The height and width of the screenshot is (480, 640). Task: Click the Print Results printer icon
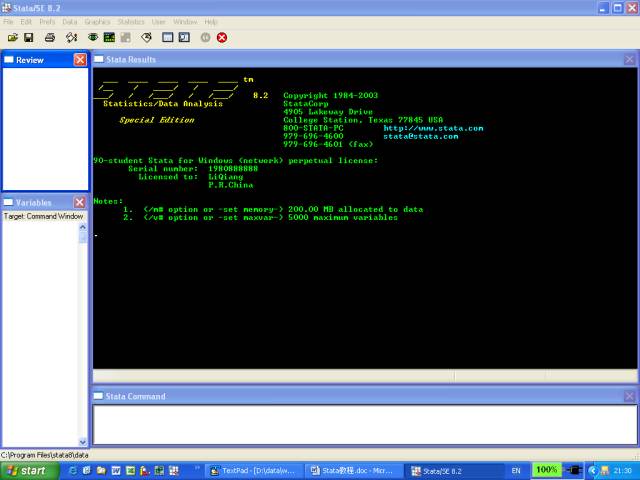coord(50,38)
